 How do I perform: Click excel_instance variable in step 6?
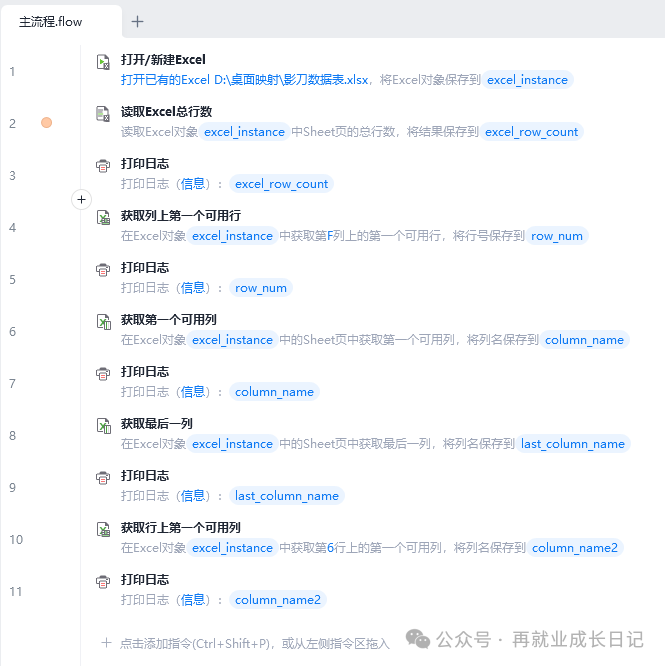click(232, 340)
